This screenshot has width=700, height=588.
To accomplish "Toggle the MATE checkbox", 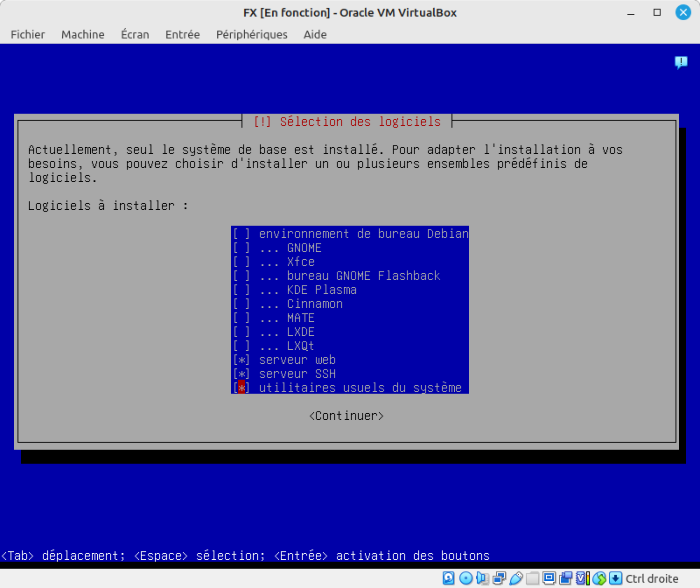I will (x=241, y=318).
